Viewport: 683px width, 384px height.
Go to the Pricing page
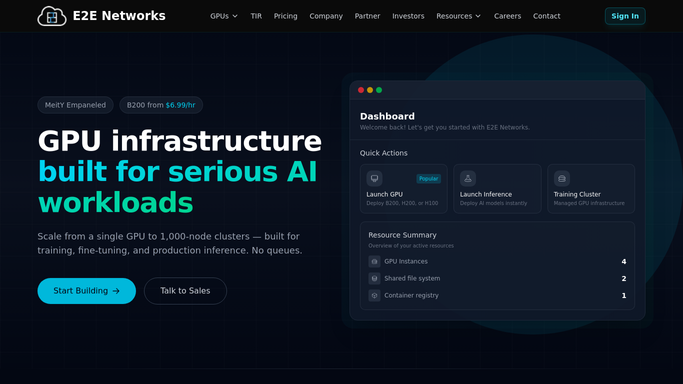tap(285, 16)
